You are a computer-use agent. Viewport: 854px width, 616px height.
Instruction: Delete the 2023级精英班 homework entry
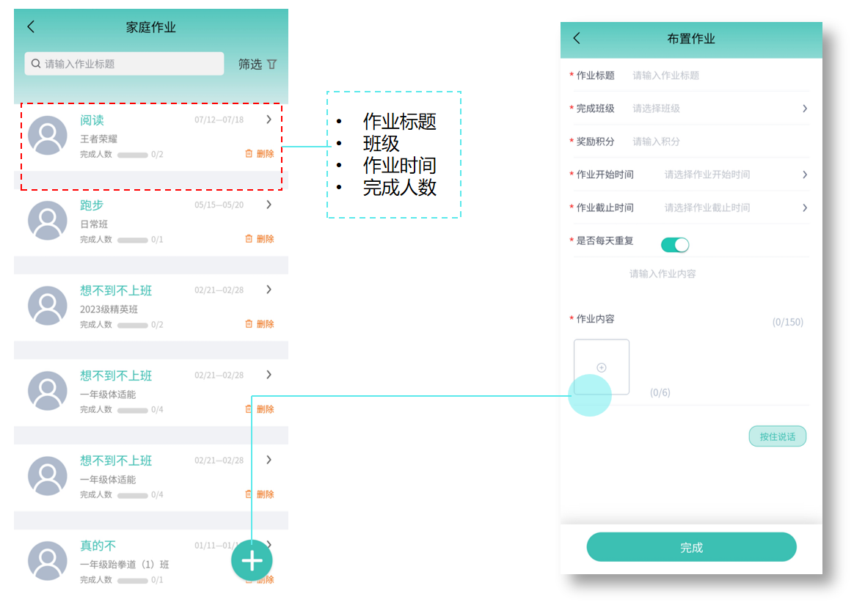(259, 324)
